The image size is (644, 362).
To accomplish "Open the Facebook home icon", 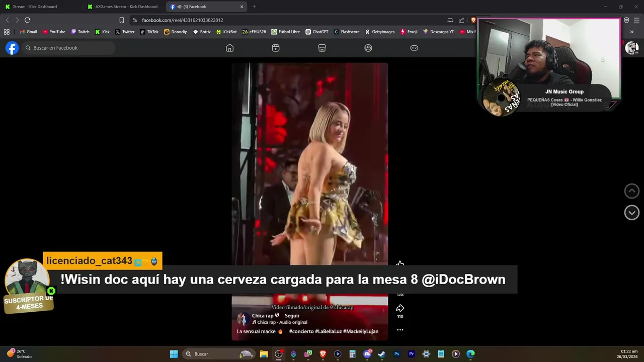I will coord(229,48).
